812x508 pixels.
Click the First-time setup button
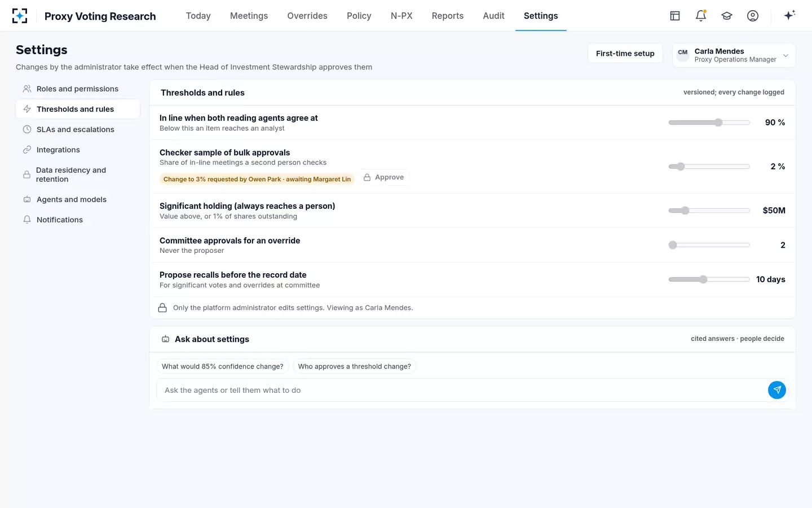point(625,54)
